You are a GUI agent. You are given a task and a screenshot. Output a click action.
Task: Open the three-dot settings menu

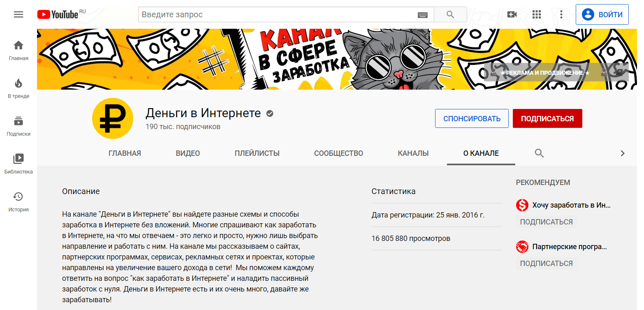[x=561, y=15]
